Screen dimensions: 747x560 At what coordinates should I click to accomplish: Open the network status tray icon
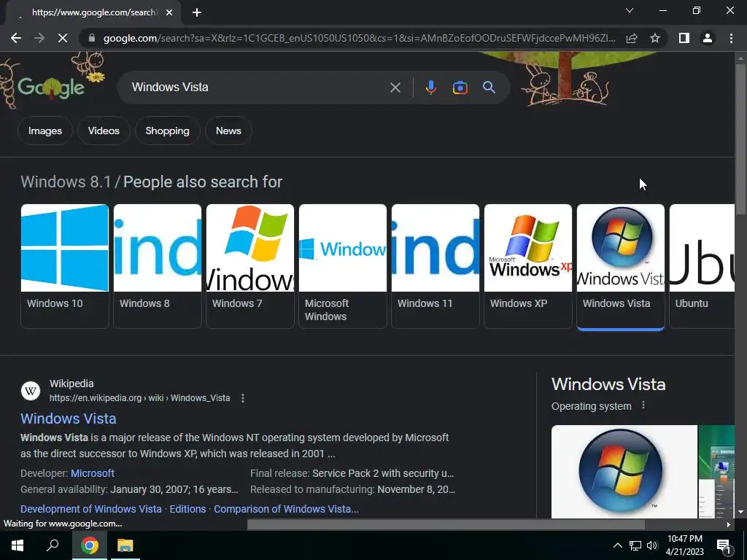click(635, 545)
